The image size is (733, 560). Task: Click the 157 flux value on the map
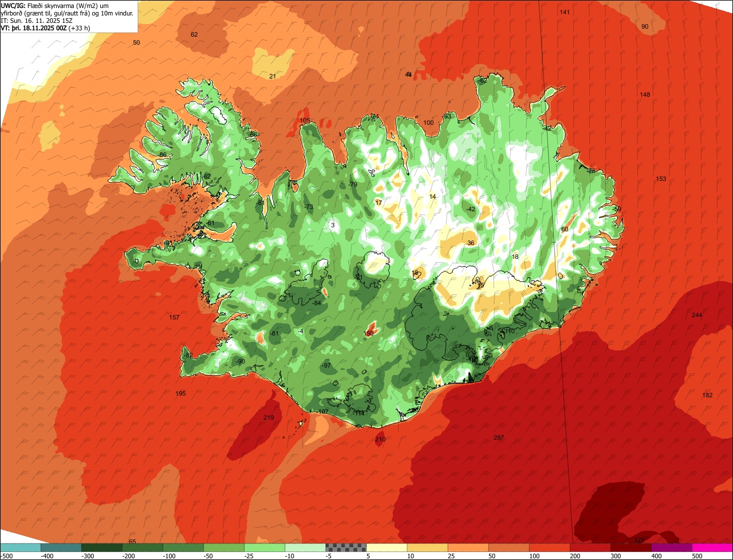pos(175,317)
